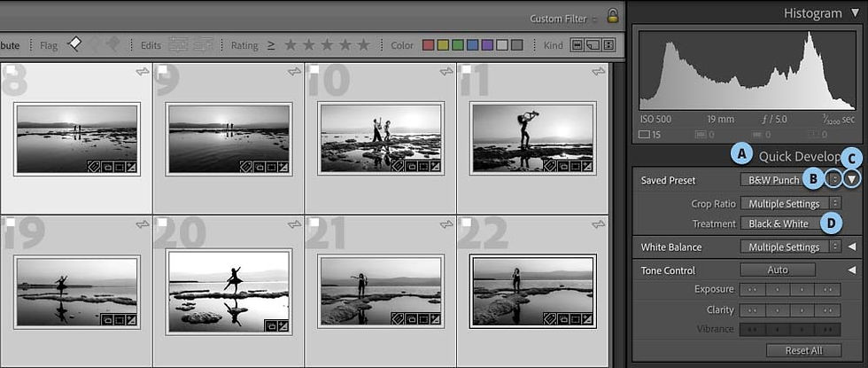Select photo 11 saxophone player thumbnail
This screenshot has height=368, width=868.
[532, 138]
